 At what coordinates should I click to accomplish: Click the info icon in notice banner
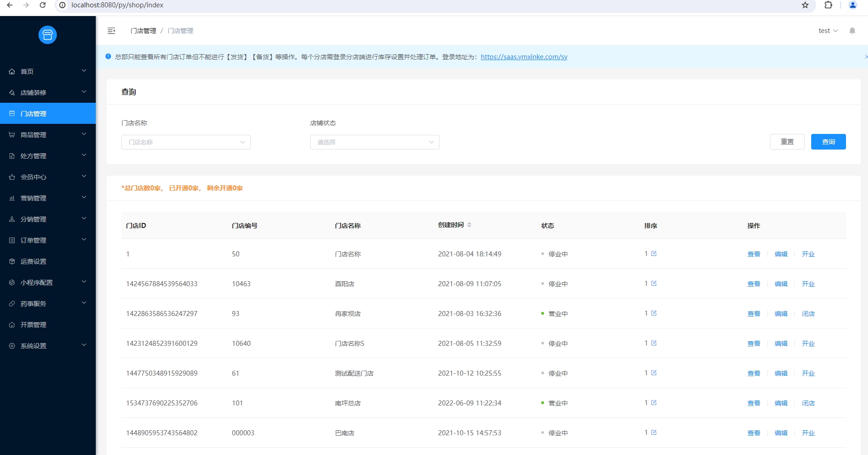point(108,56)
